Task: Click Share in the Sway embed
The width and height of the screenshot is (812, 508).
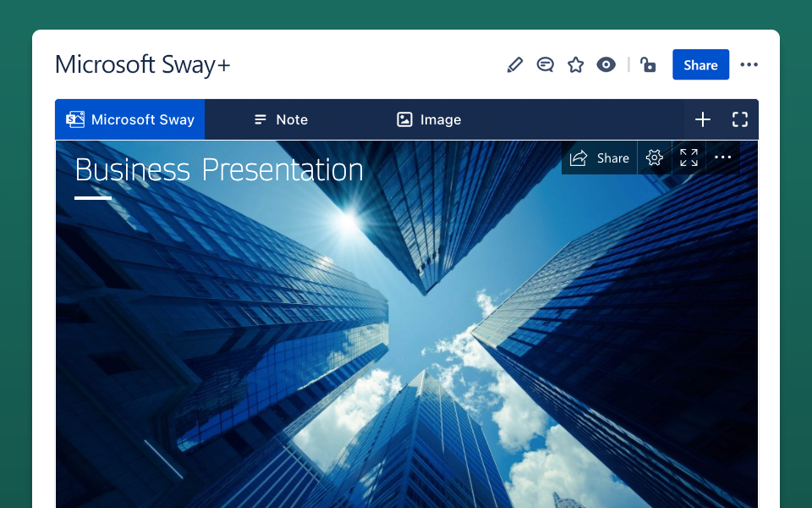Action: 599,157
